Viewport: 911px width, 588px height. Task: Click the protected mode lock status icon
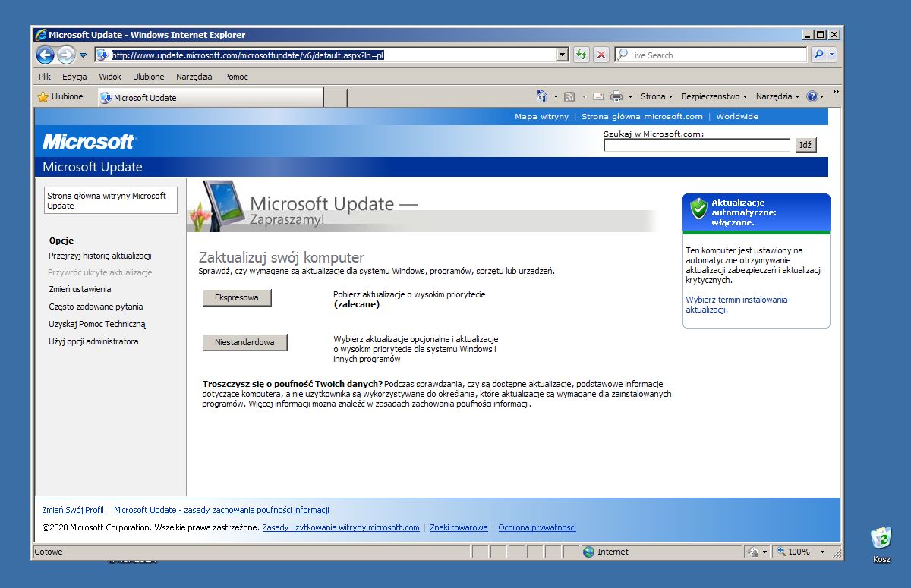pyautogui.click(x=752, y=552)
